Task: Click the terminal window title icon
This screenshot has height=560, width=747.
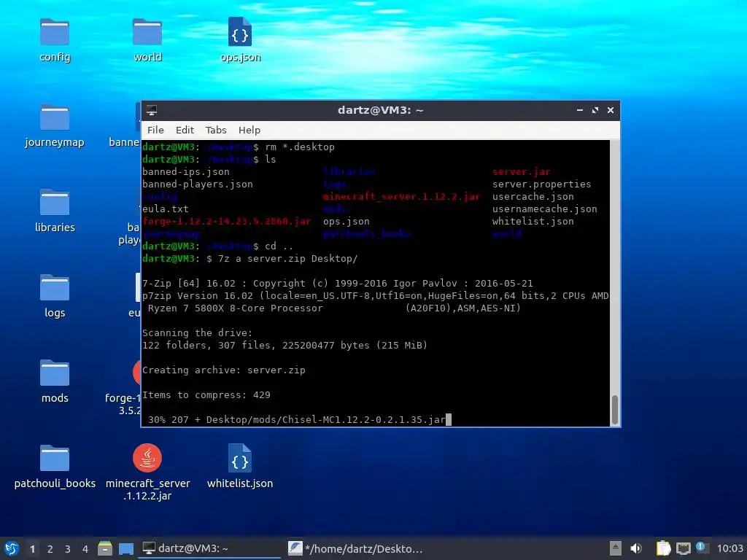Action: click(152, 110)
